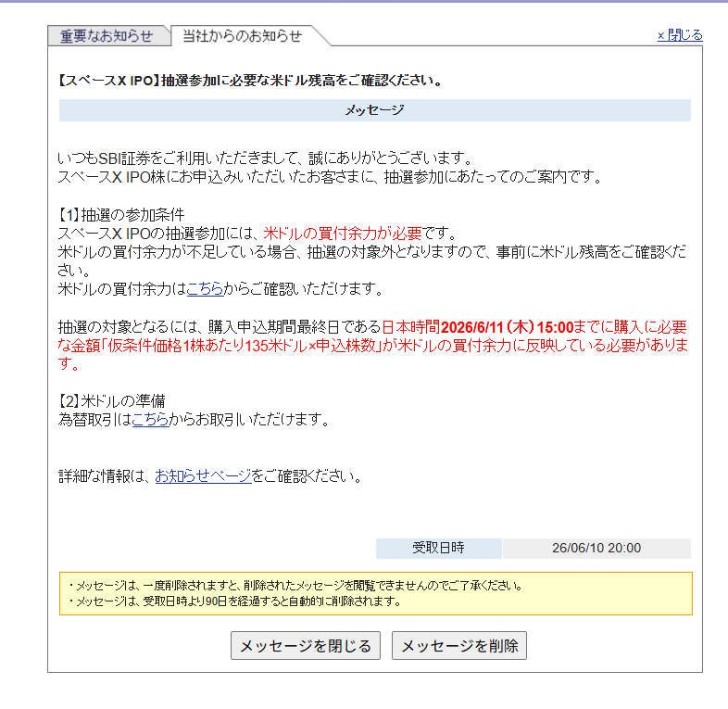Click the メッセージ header bar
The width and height of the screenshot is (728, 709).
(375, 110)
